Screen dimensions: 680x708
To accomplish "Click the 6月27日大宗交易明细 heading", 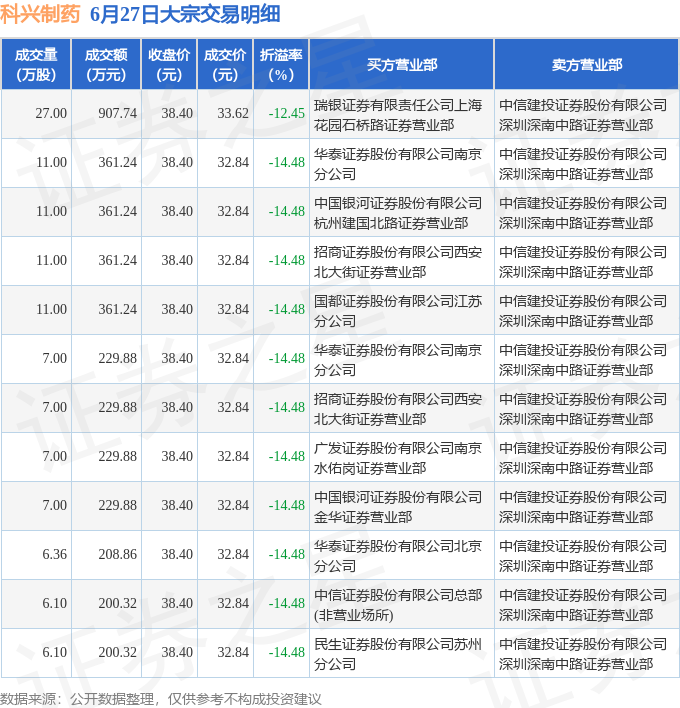I will [x=185, y=14].
